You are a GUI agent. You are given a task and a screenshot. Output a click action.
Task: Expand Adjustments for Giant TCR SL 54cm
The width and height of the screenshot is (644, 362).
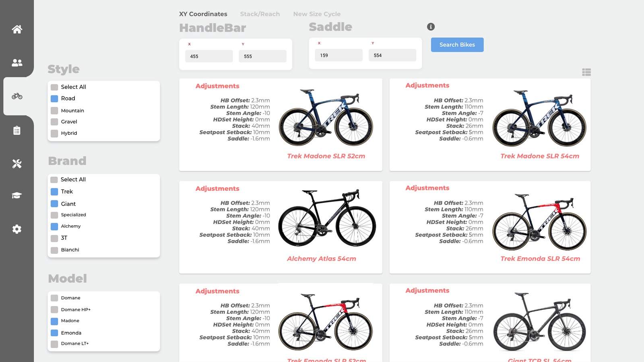(x=427, y=290)
